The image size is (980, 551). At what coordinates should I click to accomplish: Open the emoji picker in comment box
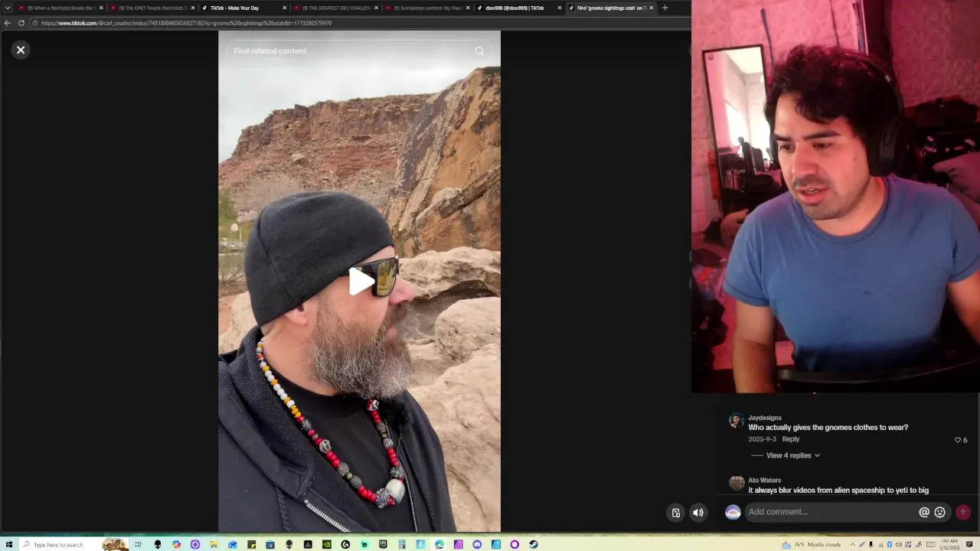click(x=940, y=512)
